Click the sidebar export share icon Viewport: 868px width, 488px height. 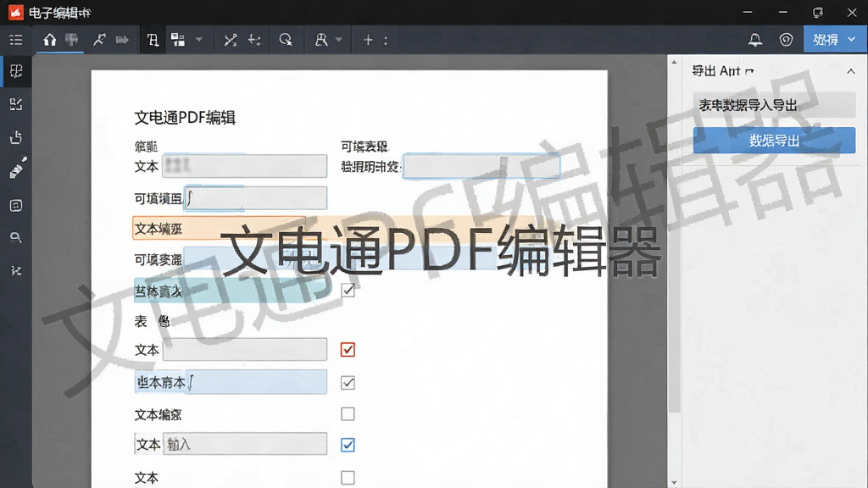click(16, 137)
